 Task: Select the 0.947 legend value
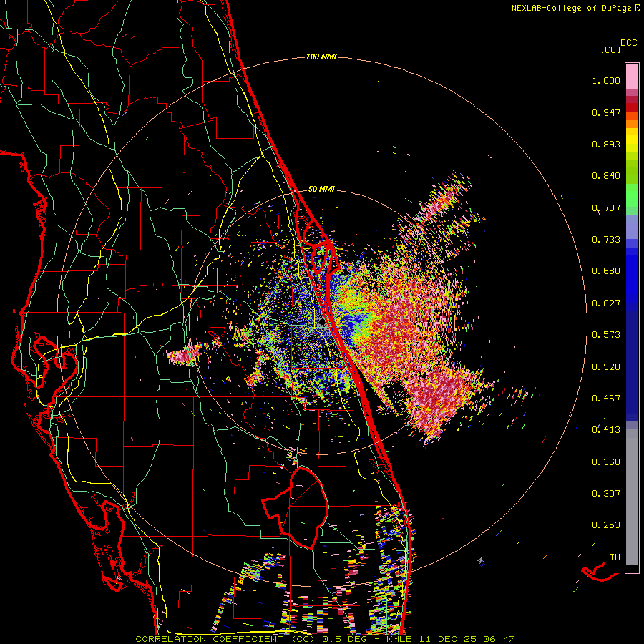pos(606,112)
